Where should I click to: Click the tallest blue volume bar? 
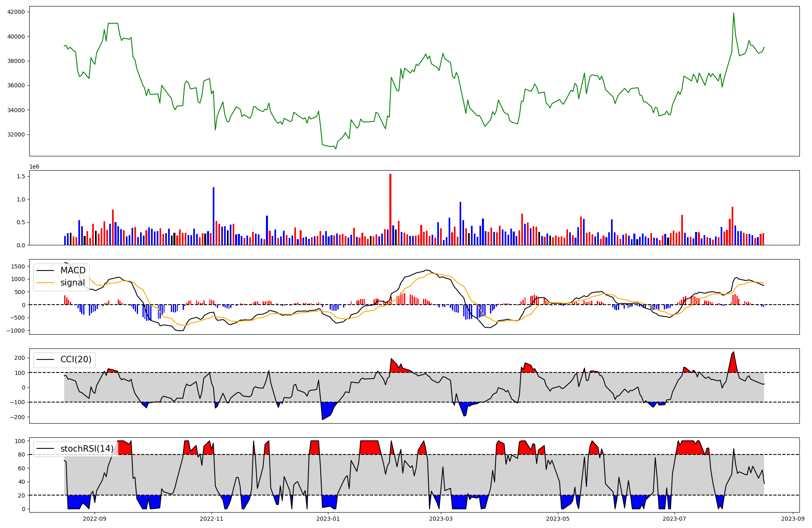(x=214, y=216)
